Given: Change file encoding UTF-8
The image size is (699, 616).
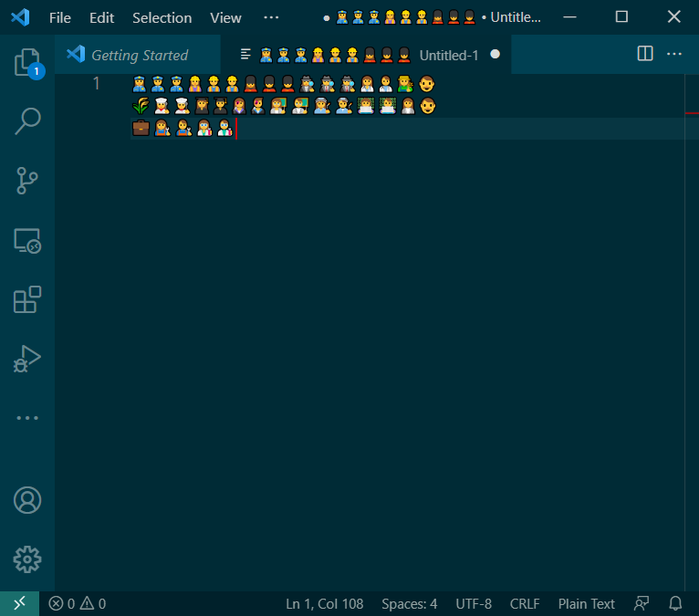Looking at the screenshot, I should 474,603.
